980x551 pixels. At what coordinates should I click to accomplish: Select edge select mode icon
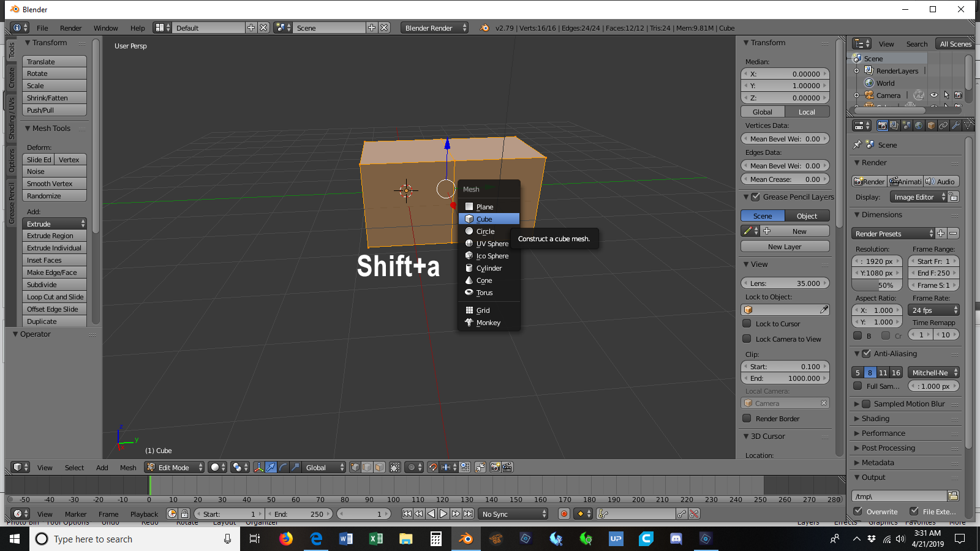367,467
